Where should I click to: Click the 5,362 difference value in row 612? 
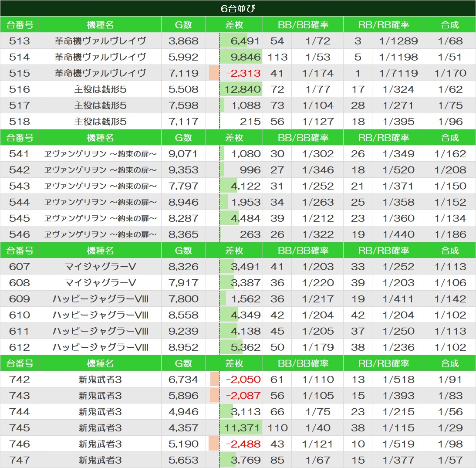[x=245, y=347]
